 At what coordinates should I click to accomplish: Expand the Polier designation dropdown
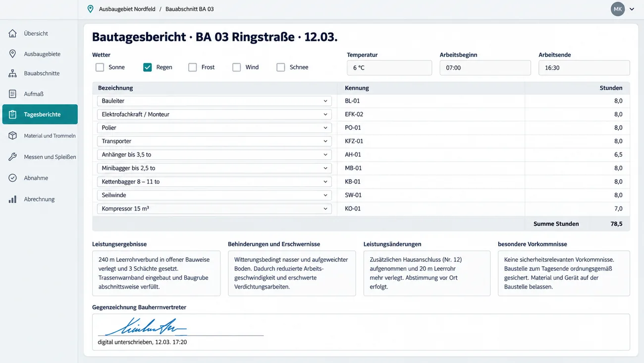click(x=215, y=127)
